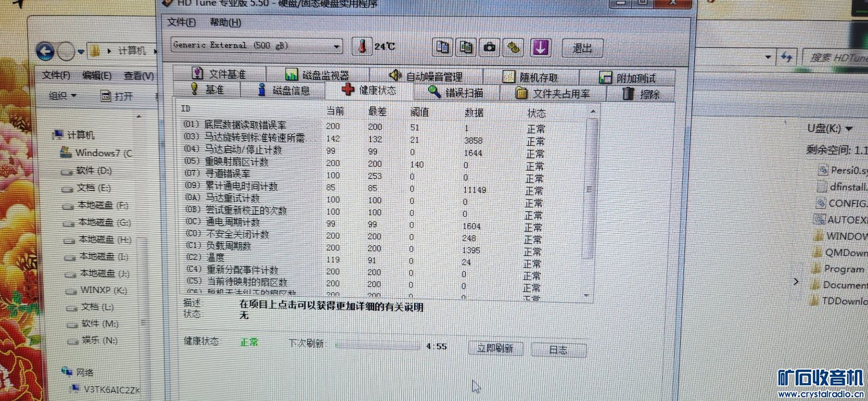868x401 pixels.
Task: Select the 健康状态 health tab
Action: 369,90
